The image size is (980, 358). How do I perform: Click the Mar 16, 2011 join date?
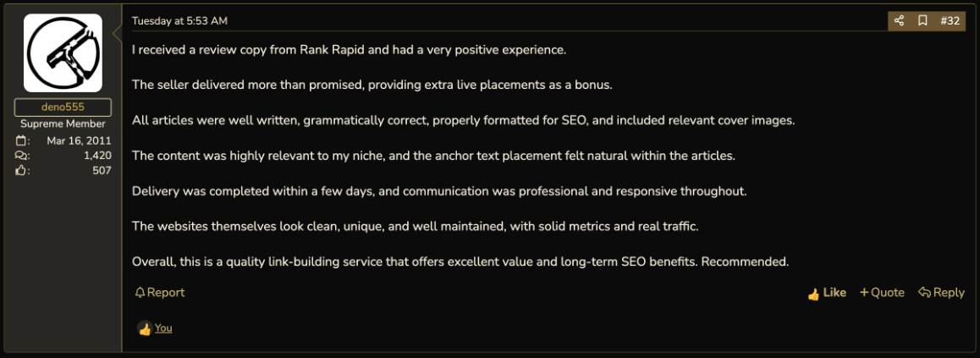point(79,140)
